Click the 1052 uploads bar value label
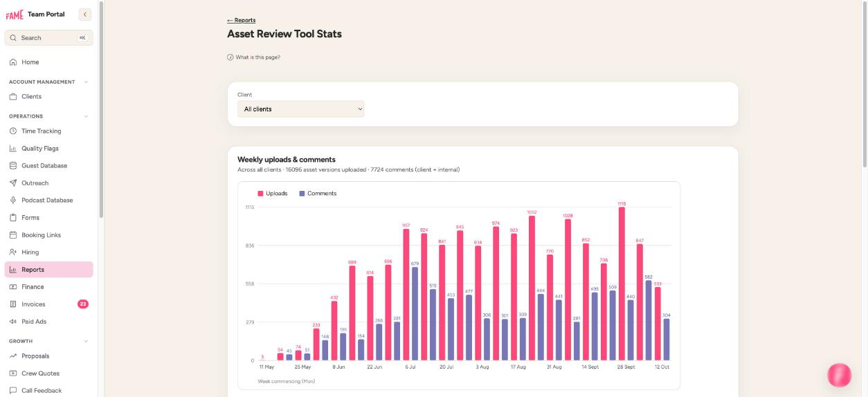This screenshot has width=868, height=397. click(x=532, y=212)
